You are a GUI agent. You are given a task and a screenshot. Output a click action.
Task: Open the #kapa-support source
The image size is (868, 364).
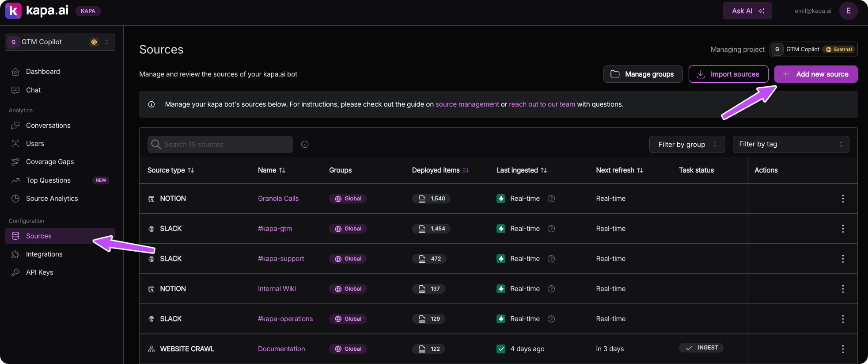[x=281, y=259]
